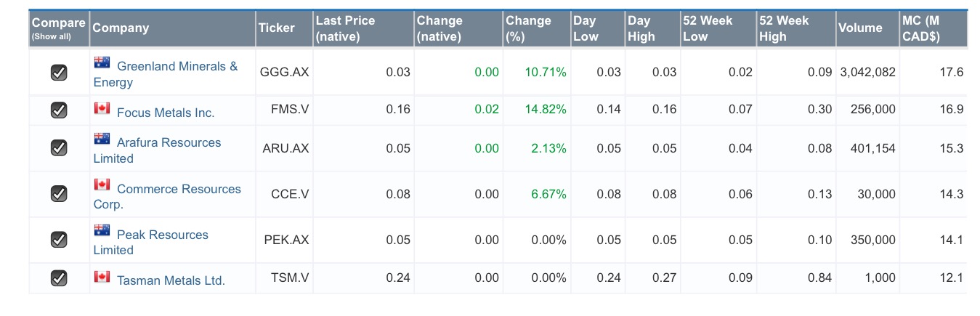Click the Canadian flag beside Tasman Metals
Image resolution: width=980 pixels, height=316 pixels.
click(x=102, y=277)
